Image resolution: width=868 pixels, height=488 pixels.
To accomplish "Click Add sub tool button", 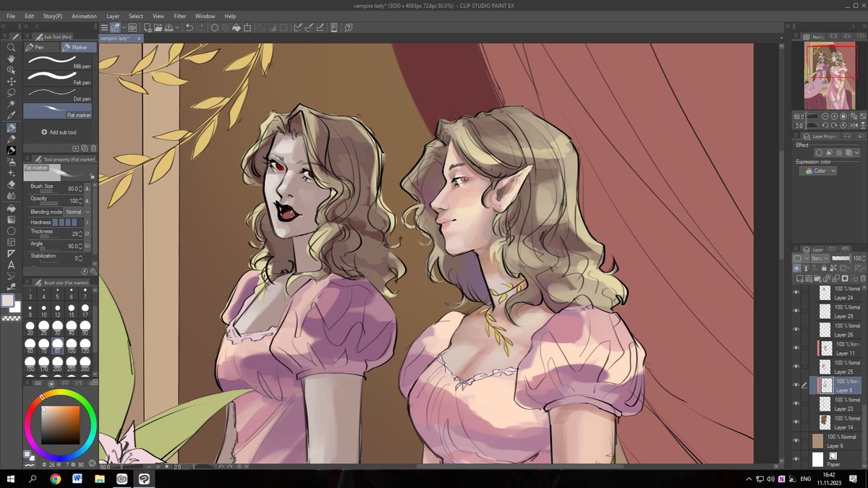I will (59, 132).
